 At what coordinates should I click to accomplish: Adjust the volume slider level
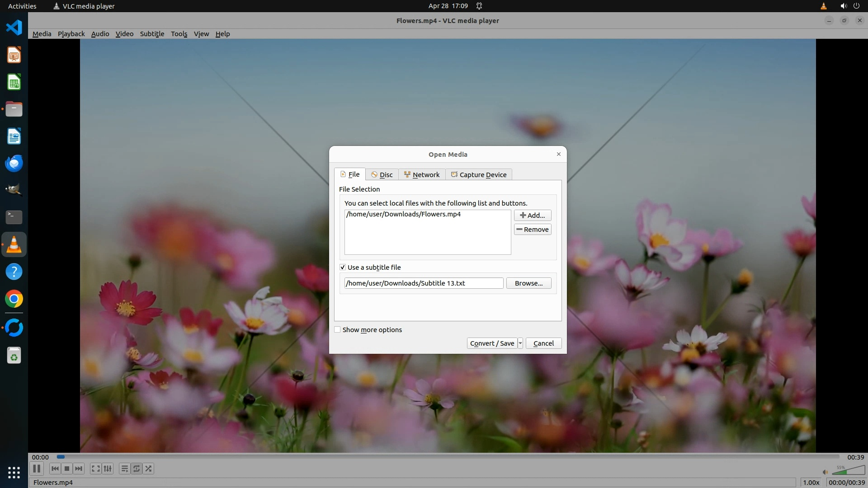pos(848,471)
